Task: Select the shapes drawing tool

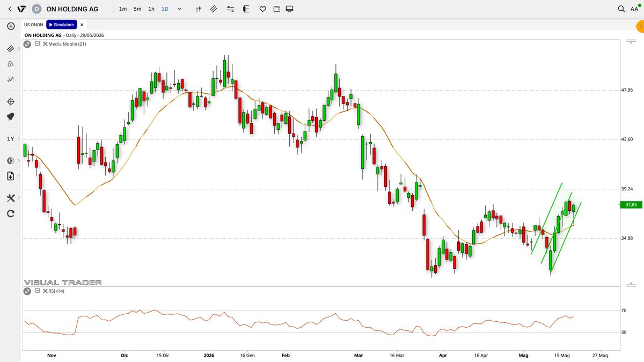Action: click(10, 64)
